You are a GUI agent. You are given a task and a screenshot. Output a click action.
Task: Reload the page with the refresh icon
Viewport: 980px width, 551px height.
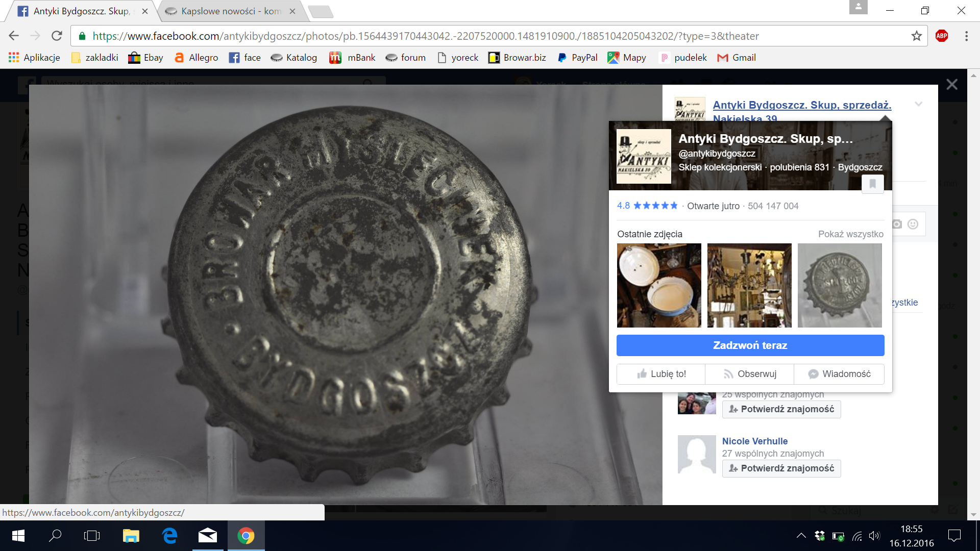pos(57,36)
